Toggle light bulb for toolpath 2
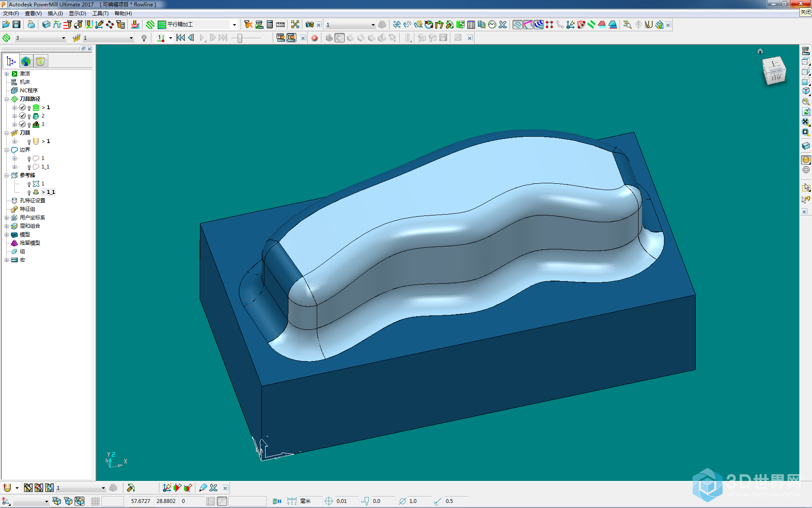The width and height of the screenshot is (812, 508). pos(29,116)
